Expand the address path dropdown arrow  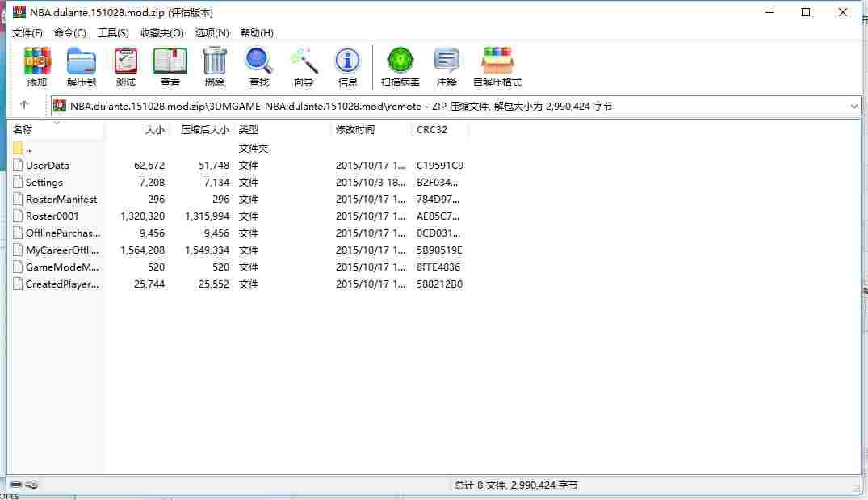(x=853, y=106)
